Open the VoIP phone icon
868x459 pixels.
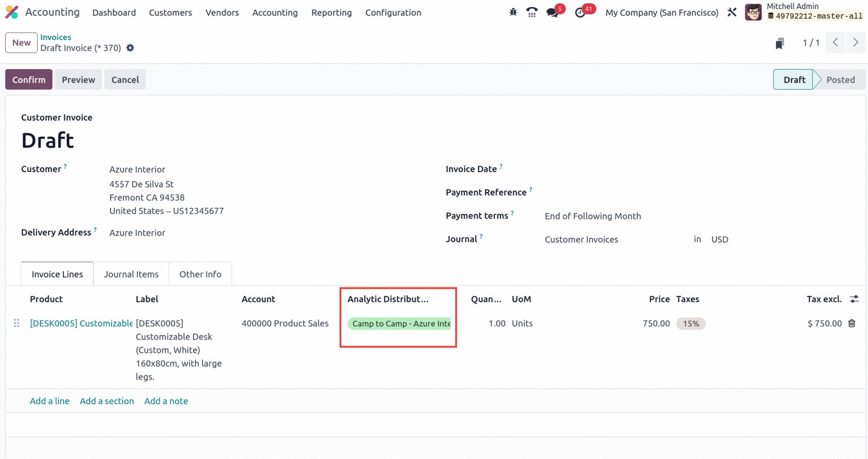click(532, 12)
